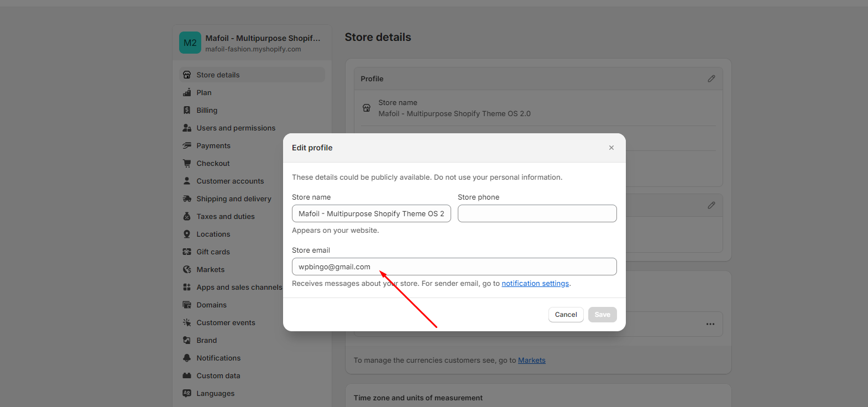Click the Custom data icon
868x407 pixels.
click(187, 375)
